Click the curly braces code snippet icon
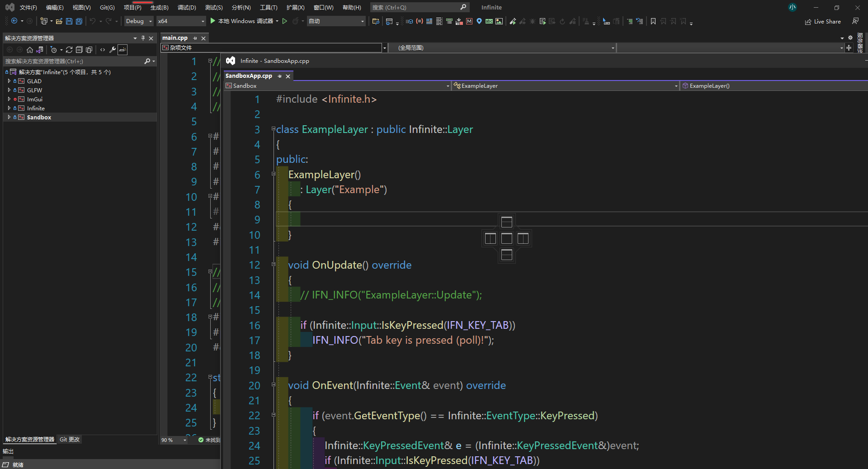 (x=420, y=21)
